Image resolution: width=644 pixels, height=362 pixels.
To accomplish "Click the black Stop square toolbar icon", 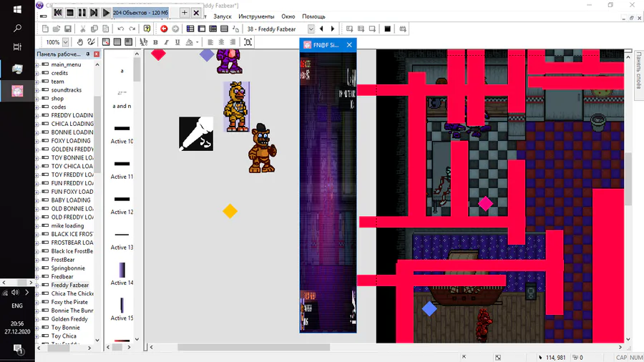I will pyautogui.click(x=387, y=29).
